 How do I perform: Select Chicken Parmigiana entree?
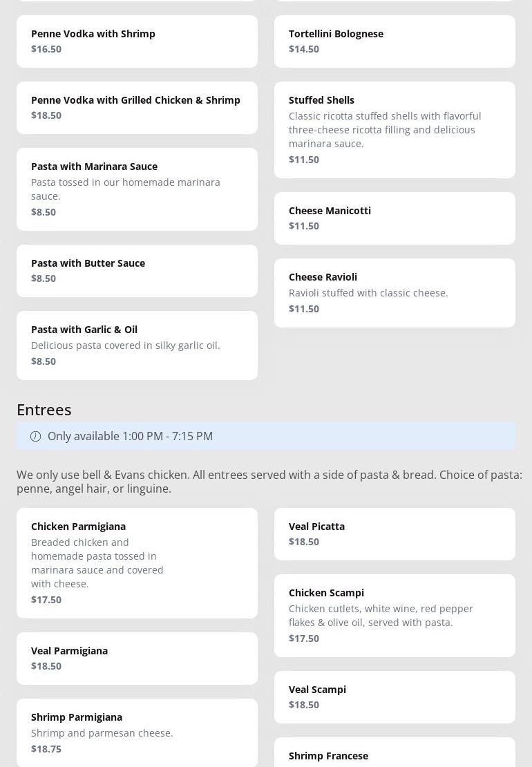point(137,562)
